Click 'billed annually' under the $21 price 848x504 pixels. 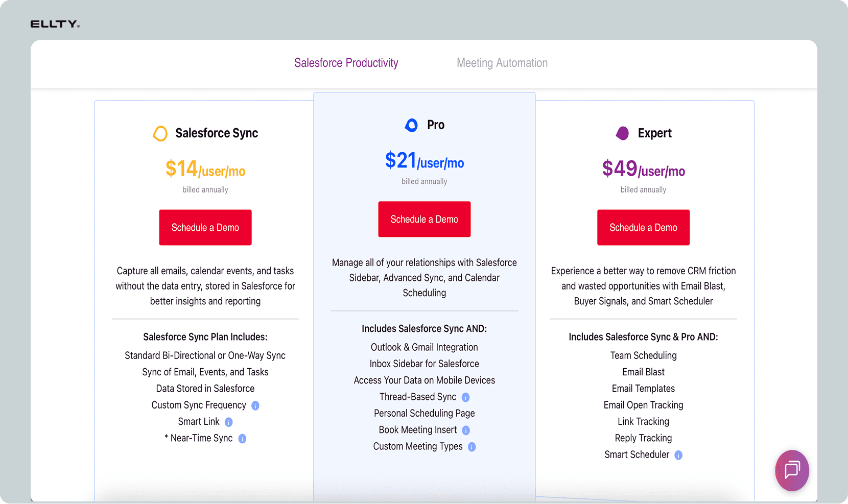(425, 181)
